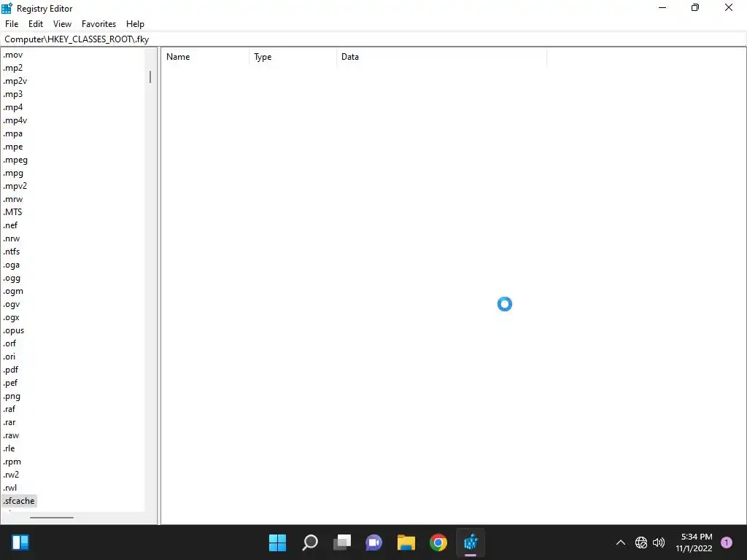Select the .rar registry key
Screen dimensions: 747x560
pyautogui.click(x=9, y=422)
